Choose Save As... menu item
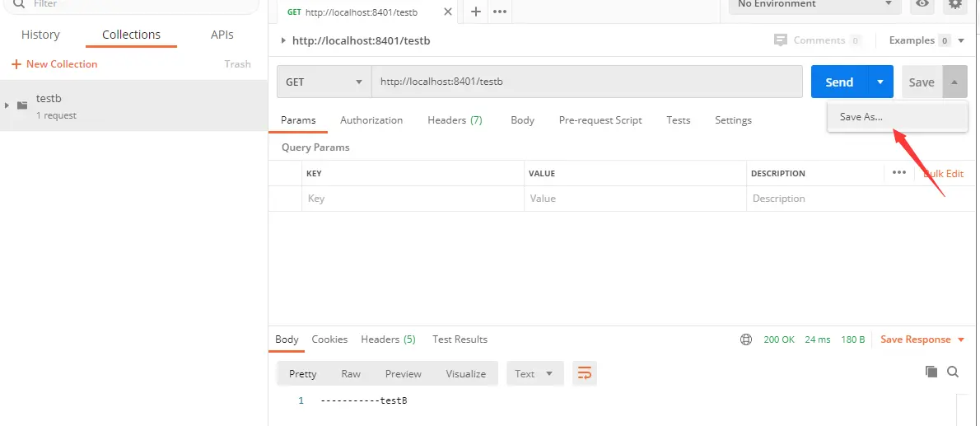 click(897, 117)
